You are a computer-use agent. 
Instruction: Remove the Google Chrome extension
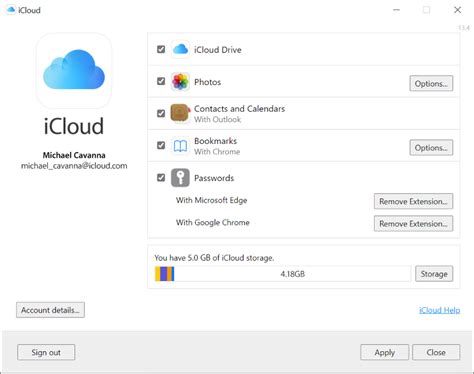(413, 223)
